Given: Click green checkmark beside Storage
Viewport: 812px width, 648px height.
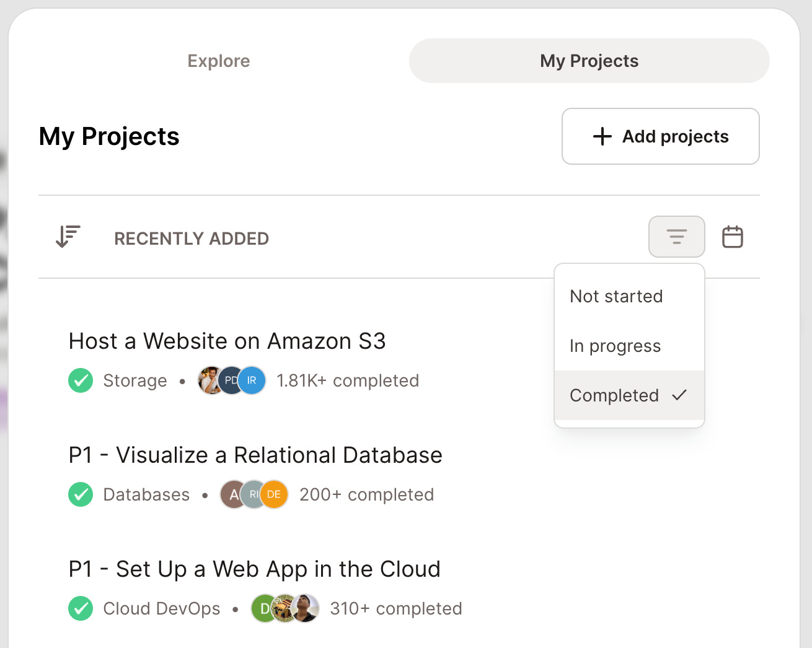Looking at the screenshot, I should (x=81, y=380).
